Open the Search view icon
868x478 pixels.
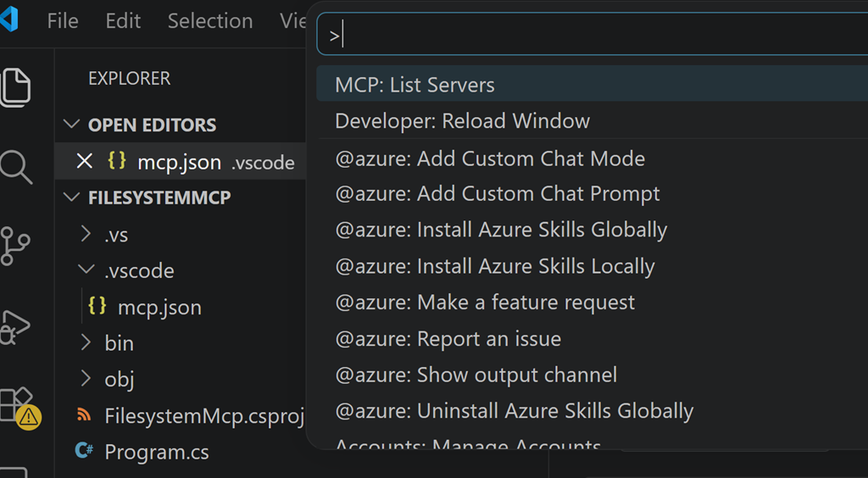tap(15, 166)
